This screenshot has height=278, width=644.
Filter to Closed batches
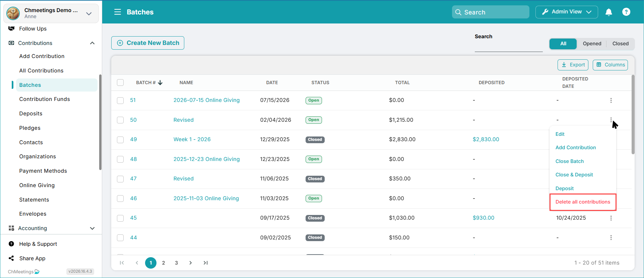[x=620, y=44]
